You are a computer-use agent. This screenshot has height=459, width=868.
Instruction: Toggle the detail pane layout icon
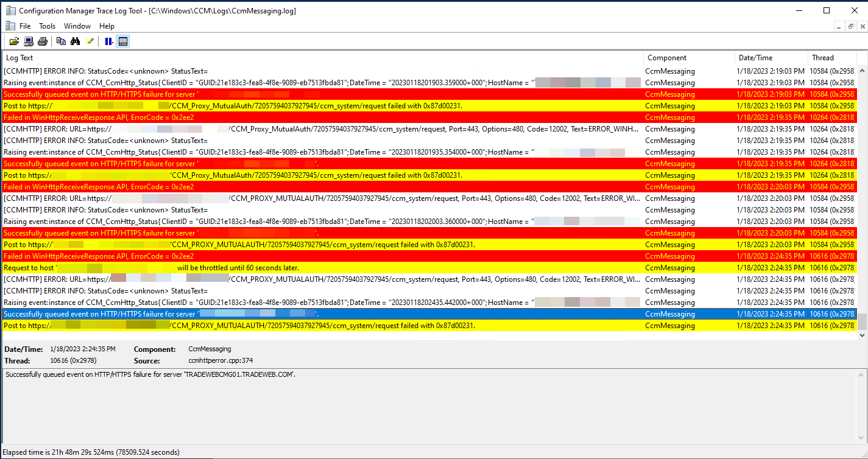coord(122,41)
